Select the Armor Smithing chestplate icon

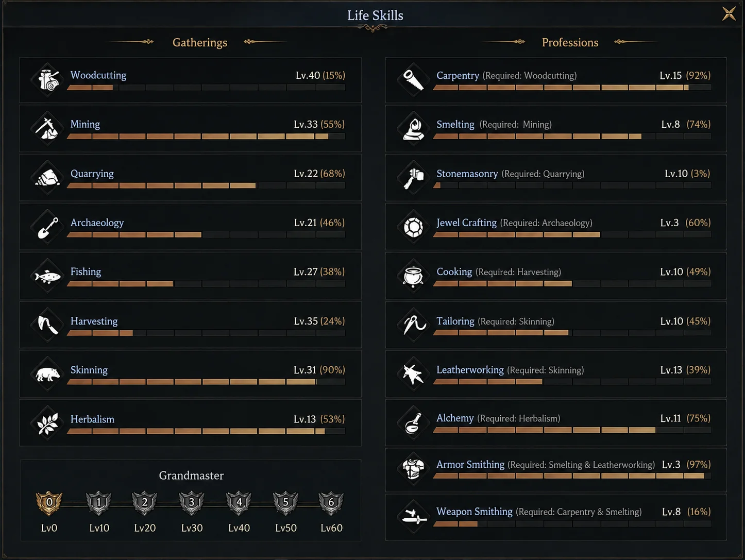413,468
